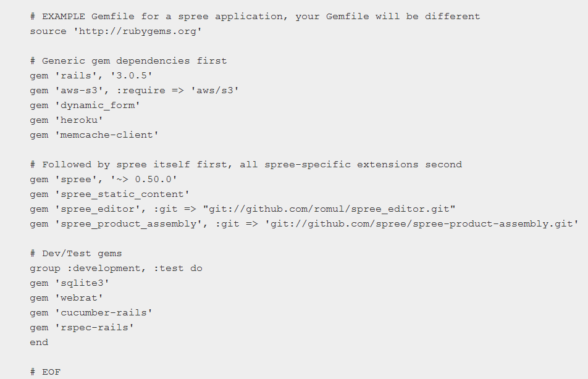
Task: Click the '# Dev/Test gems' comment
Action: pyautogui.click(x=76, y=254)
